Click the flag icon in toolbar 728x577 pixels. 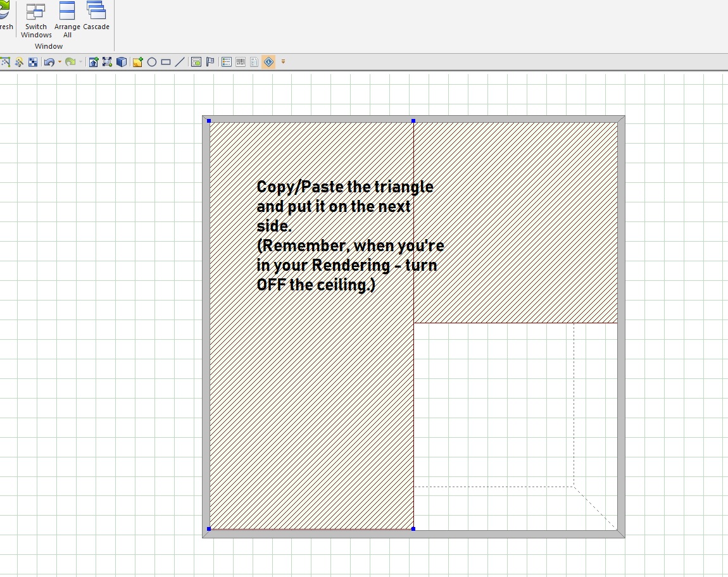point(210,62)
